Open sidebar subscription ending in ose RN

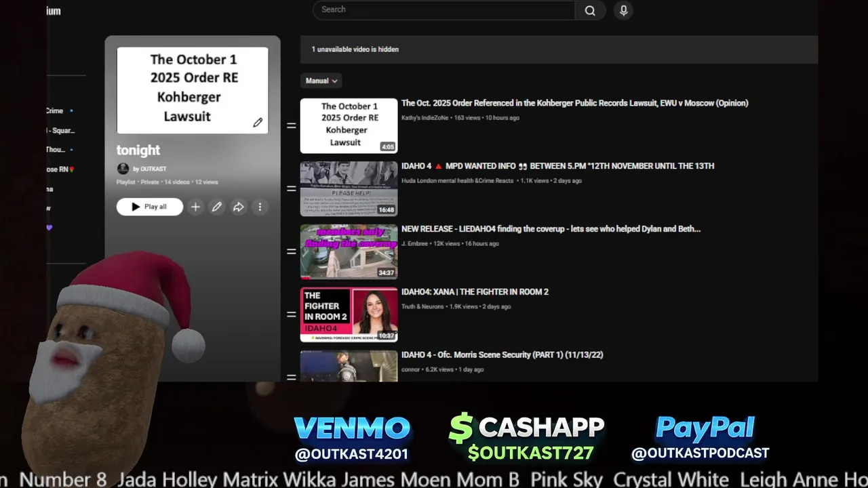click(60, 169)
